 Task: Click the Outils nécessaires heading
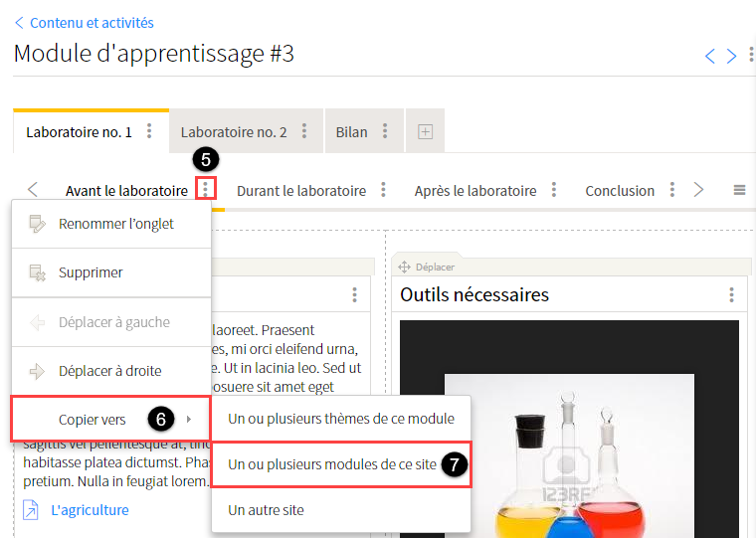point(474,294)
